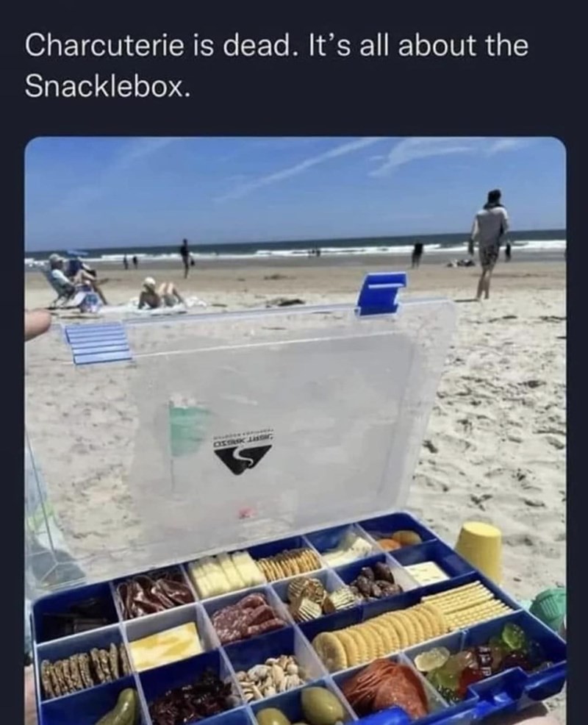The width and height of the screenshot is (588, 725).
Task: Click the yellow sand cup beside the box
Action: coord(479,550)
